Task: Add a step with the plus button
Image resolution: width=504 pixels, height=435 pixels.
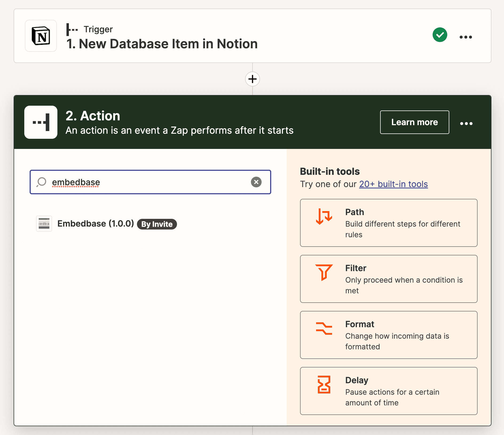Action: click(253, 79)
